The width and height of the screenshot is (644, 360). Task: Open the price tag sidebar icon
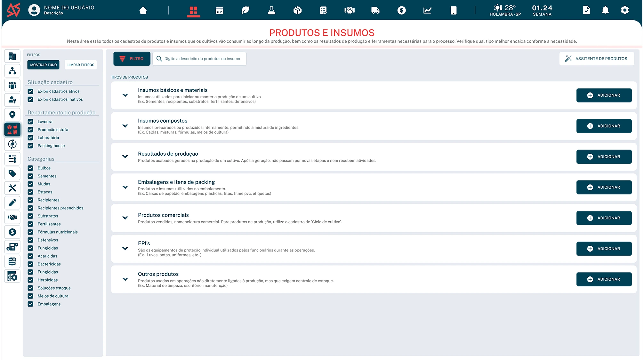[12, 173]
